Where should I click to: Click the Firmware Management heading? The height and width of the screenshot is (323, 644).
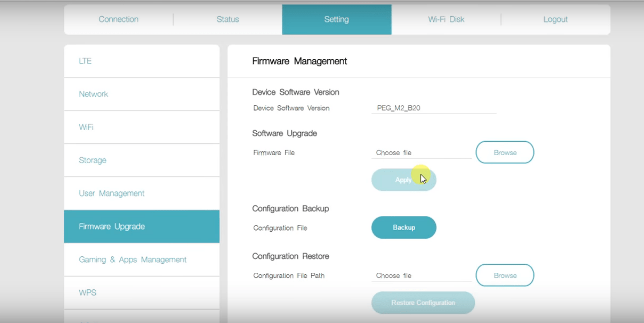(x=299, y=61)
